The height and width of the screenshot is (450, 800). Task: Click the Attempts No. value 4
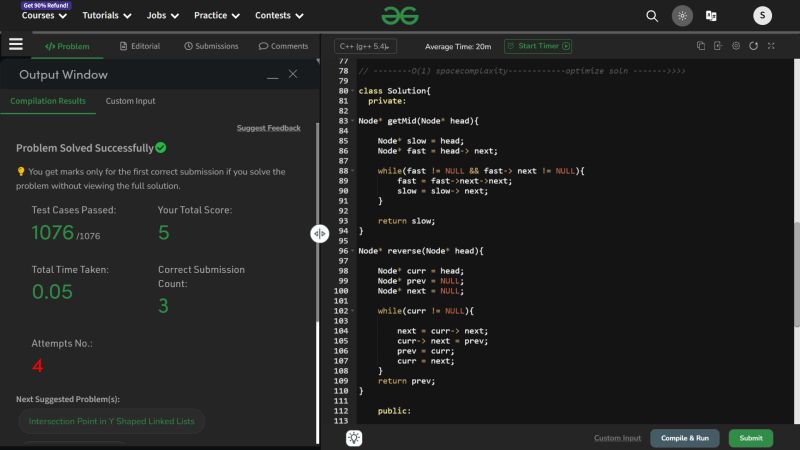point(37,365)
